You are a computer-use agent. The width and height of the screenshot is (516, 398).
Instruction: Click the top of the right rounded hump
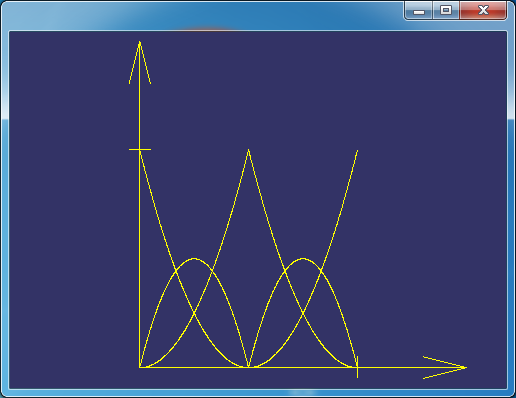coord(303,258)
